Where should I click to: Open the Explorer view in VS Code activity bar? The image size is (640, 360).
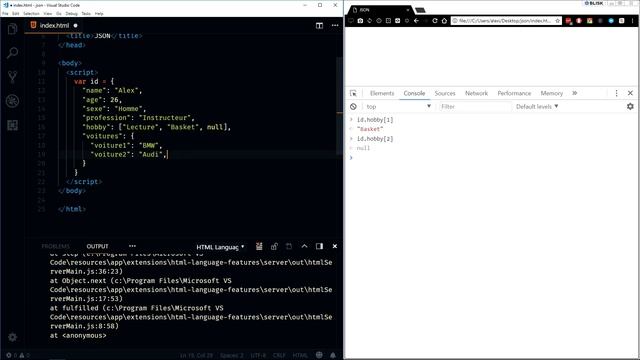(12, 29)
